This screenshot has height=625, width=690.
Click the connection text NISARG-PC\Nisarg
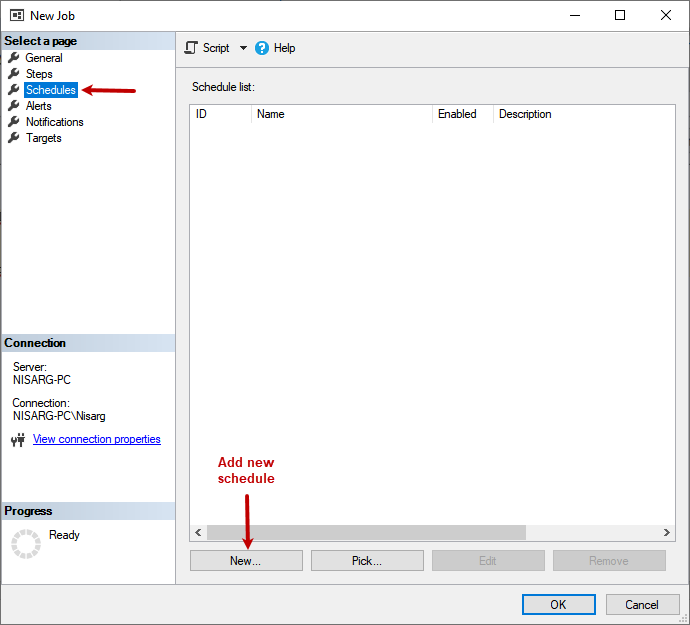(59, 415)
